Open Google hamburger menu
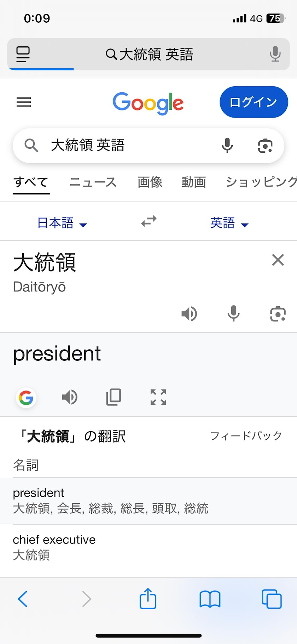Viewport: 297px width, 644px height. (x=24, y=102)
